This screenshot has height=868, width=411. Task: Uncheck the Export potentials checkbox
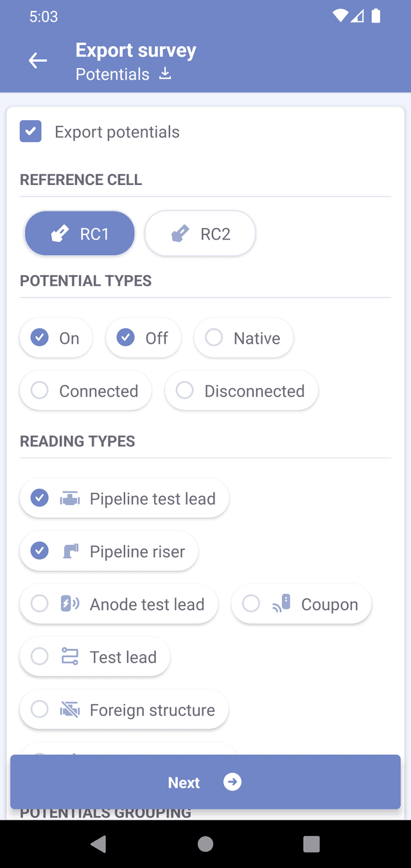coord(31,132)
